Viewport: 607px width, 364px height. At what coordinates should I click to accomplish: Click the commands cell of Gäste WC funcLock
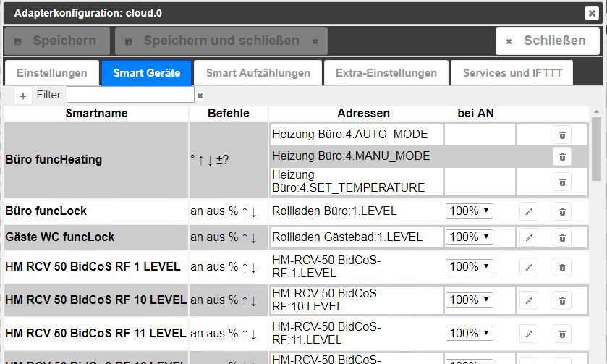[229, 237]
